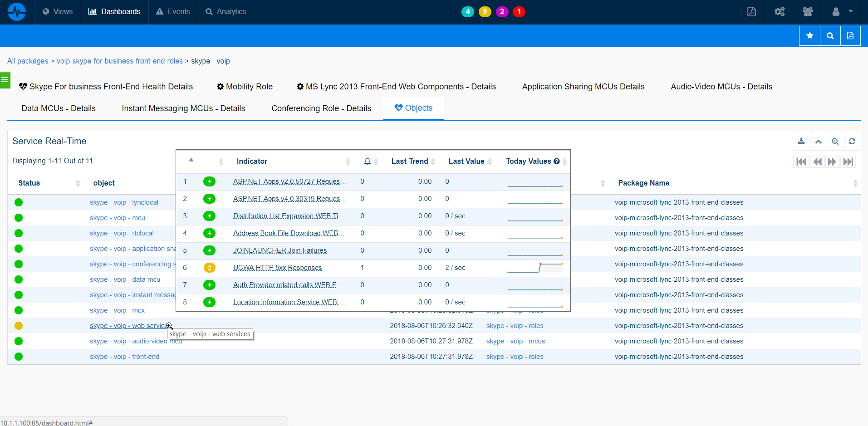Switch to Data MCUs - Details tab

coord(59,108)
